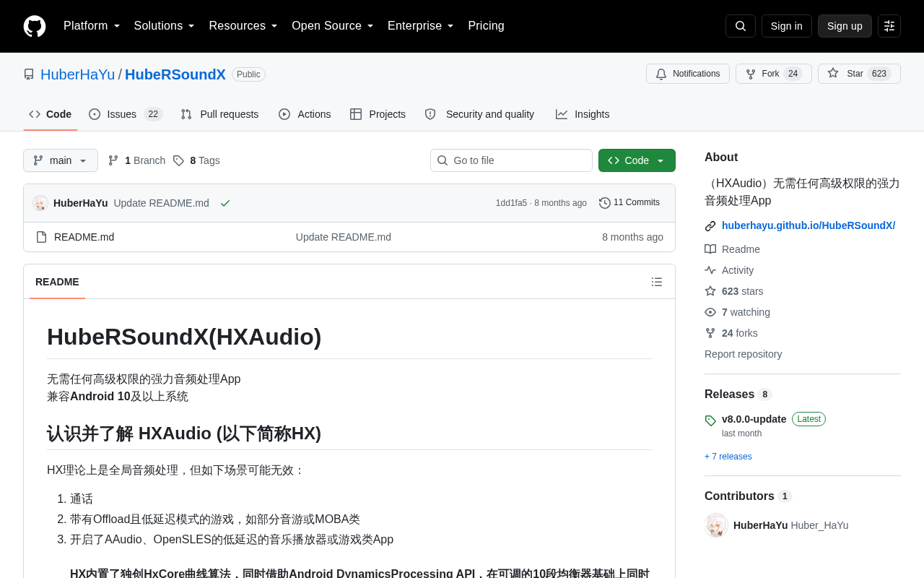
Task: Fork the repository
Action: tap(774, 74)
